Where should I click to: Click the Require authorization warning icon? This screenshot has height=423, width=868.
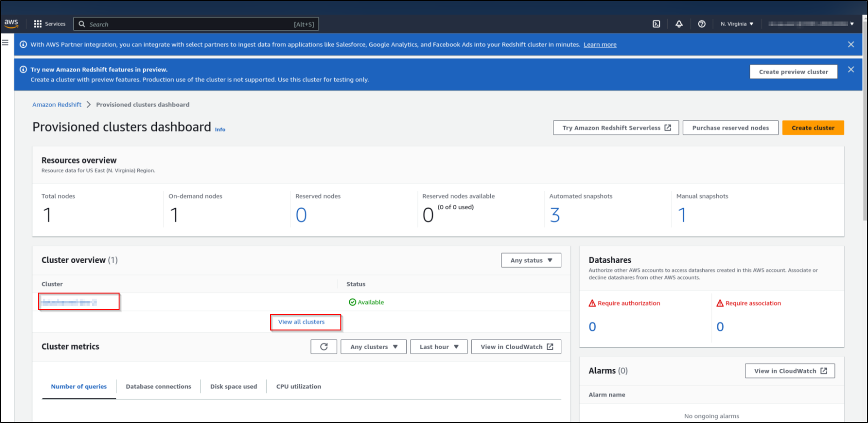click(x=592, y=303)
